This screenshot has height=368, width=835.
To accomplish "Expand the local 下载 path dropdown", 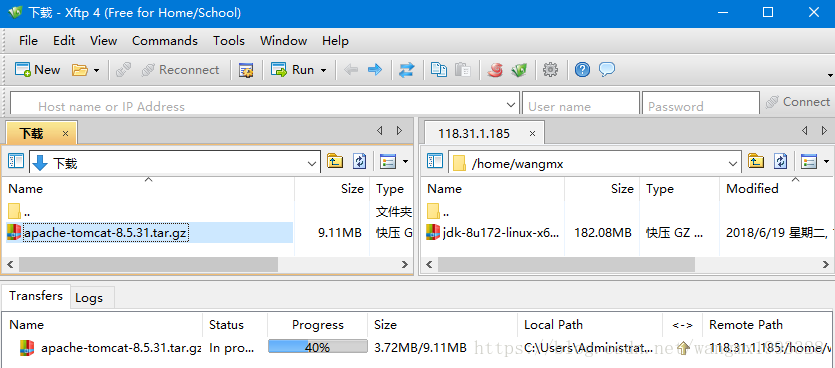I will (x=312, y=163).
